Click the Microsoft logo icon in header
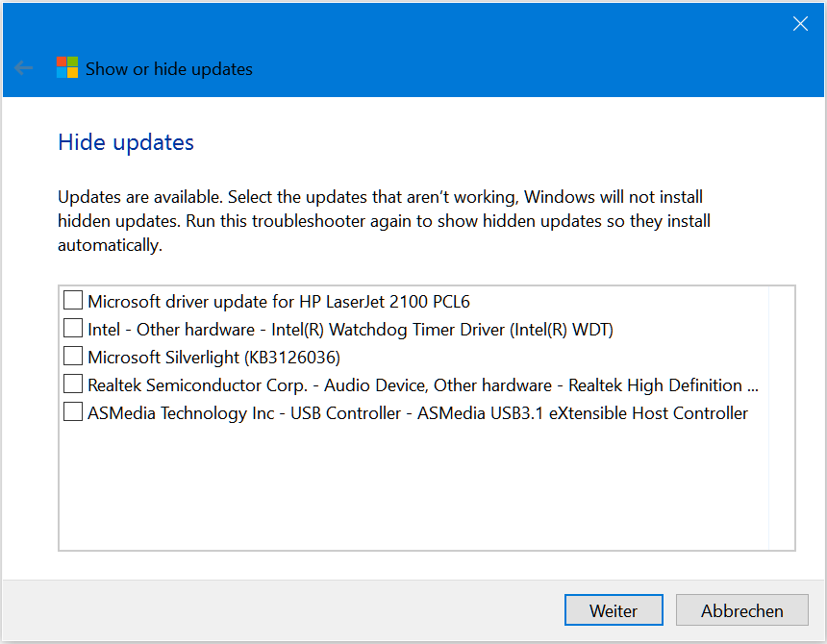This screenshot has height=644, width=827. coord(67,67)
